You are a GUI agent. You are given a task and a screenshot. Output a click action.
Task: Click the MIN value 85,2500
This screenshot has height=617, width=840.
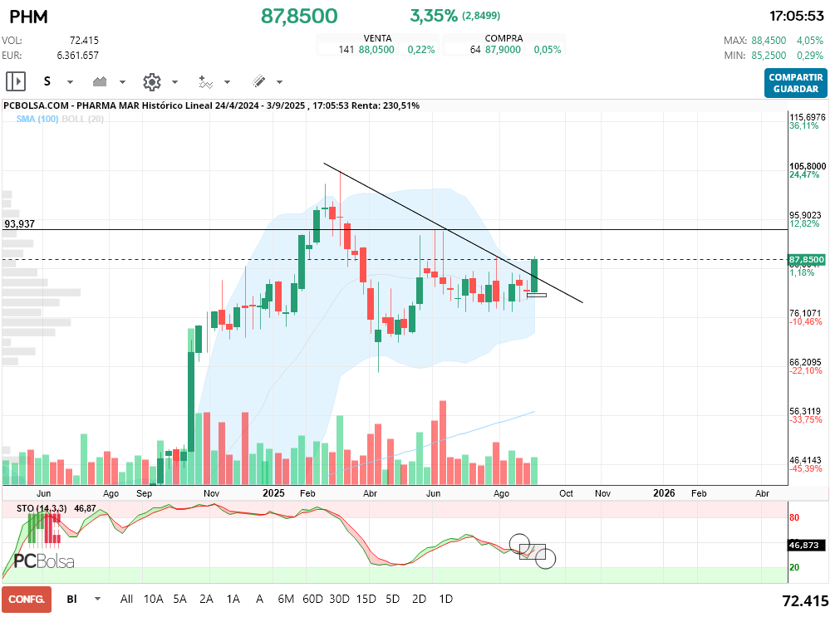pyautogui.click(x=769, y=56)
